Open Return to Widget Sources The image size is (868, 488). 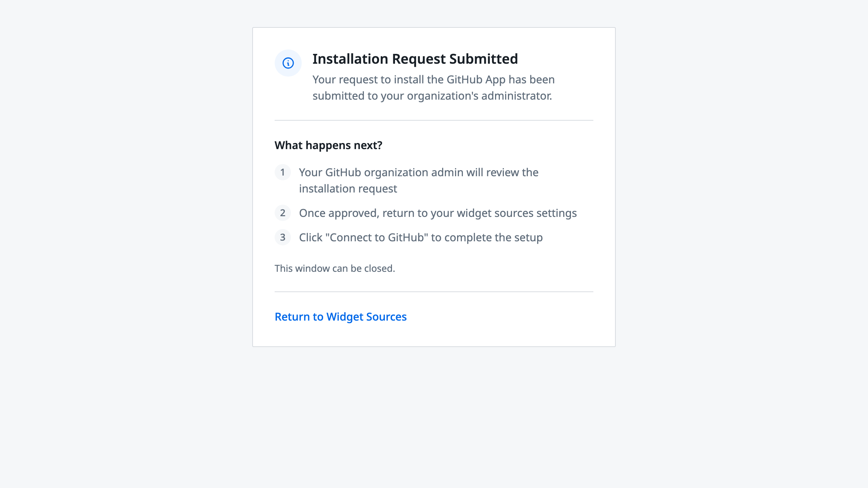click(340, 317)
